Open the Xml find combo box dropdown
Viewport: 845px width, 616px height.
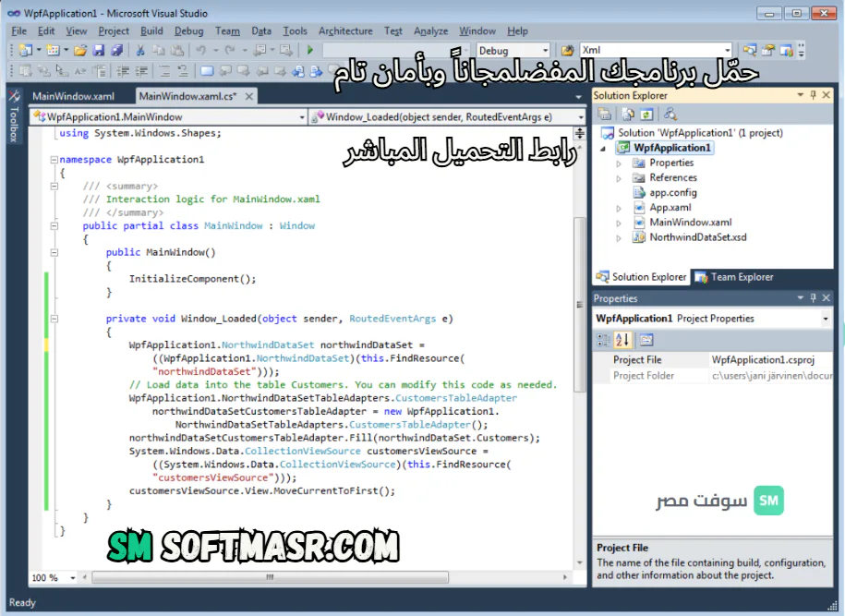pos(727,50)
